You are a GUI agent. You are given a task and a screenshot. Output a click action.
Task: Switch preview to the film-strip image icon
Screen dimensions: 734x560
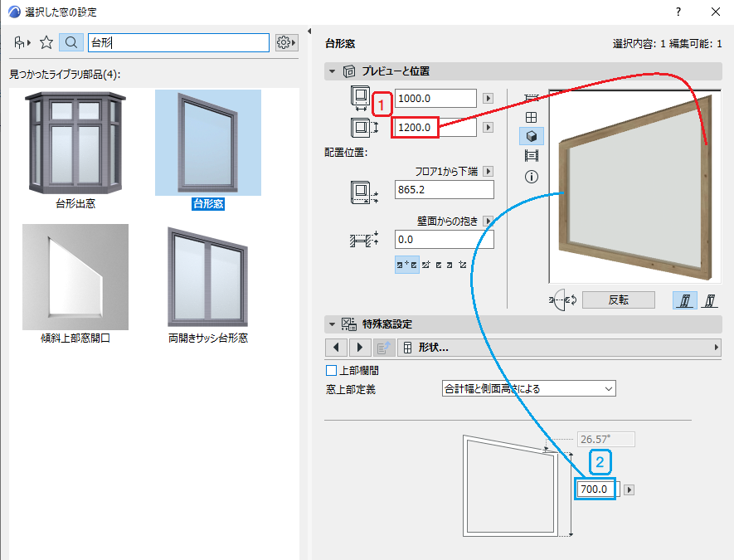[x=532, y=155]
